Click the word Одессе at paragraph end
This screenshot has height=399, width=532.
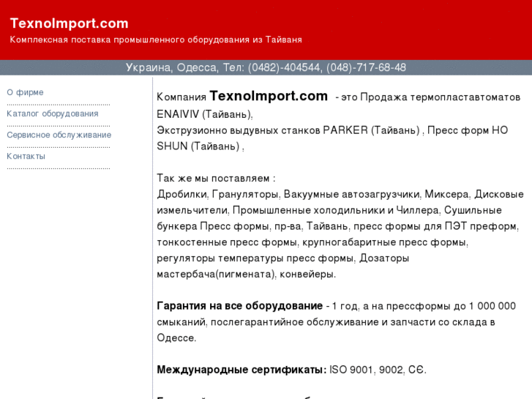176,338
